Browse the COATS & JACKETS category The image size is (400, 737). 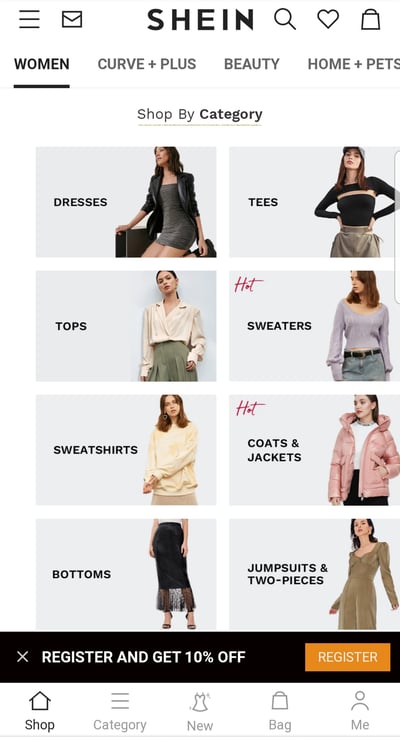tap(314, 450)
